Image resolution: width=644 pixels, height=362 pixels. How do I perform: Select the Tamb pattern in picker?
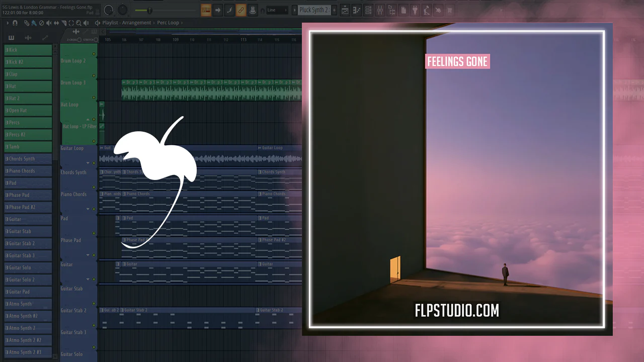[x=28, y=146]
